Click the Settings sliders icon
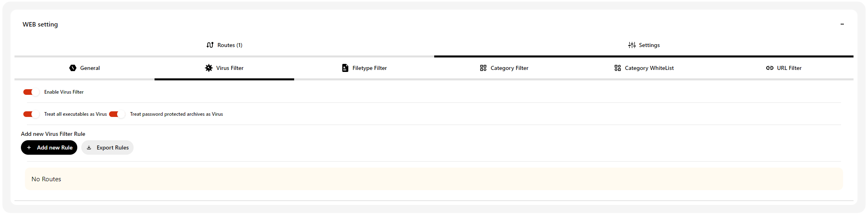 632,45
